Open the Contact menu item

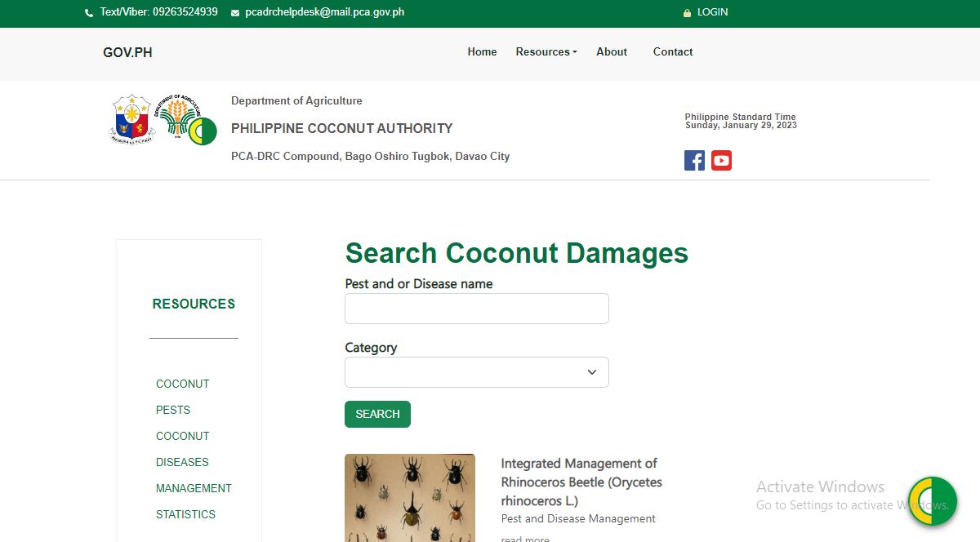673,51
